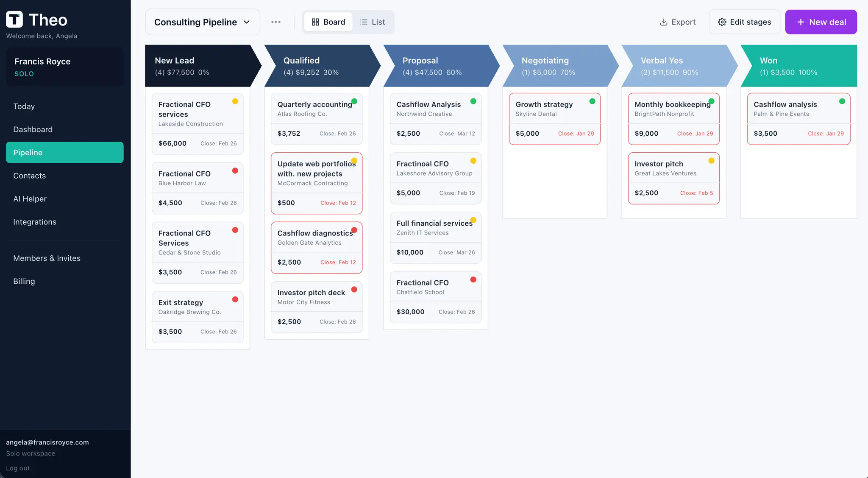Screen dimensions: 868x478
Task: Click the red status dot on Chatfield School card
Action: point(473,280)
